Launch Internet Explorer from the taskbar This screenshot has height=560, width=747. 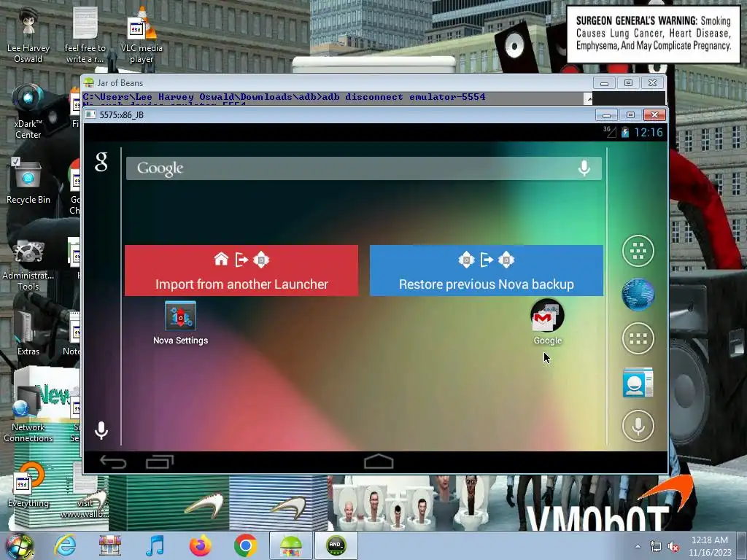point(65,545)
